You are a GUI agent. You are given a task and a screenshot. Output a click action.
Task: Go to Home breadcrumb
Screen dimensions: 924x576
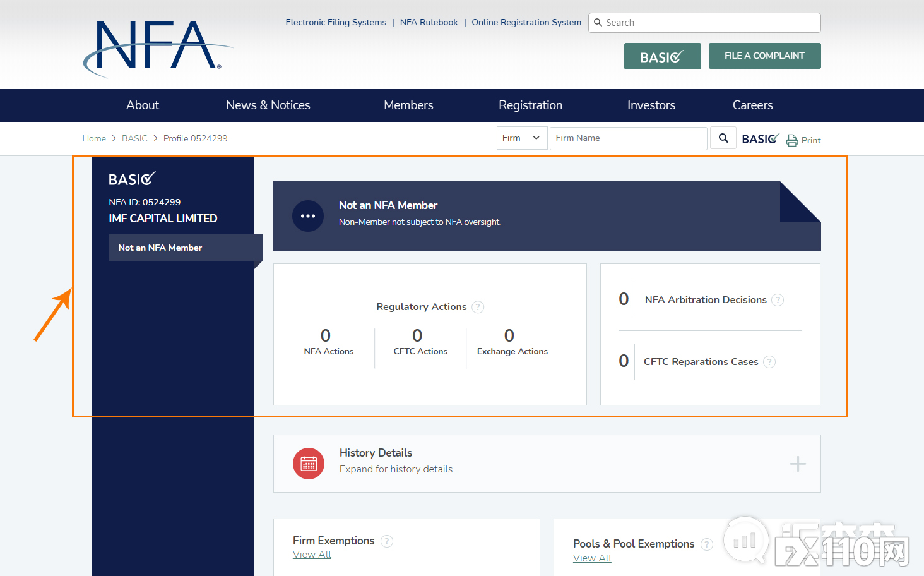tap(94, 138)
